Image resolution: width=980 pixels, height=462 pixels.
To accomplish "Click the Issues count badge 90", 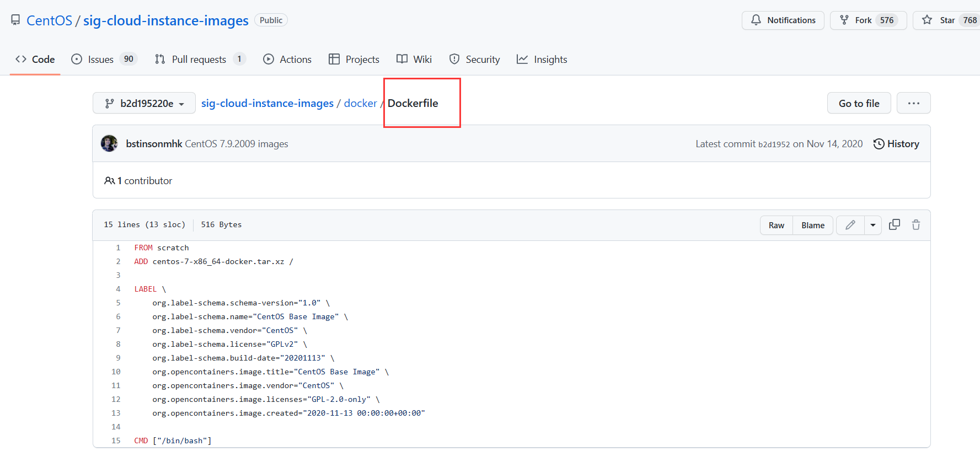I will tap(128, 59).
